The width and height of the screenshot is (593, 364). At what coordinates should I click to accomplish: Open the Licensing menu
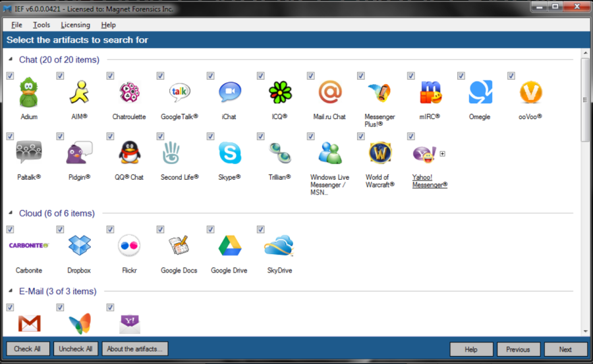(75, 25)
